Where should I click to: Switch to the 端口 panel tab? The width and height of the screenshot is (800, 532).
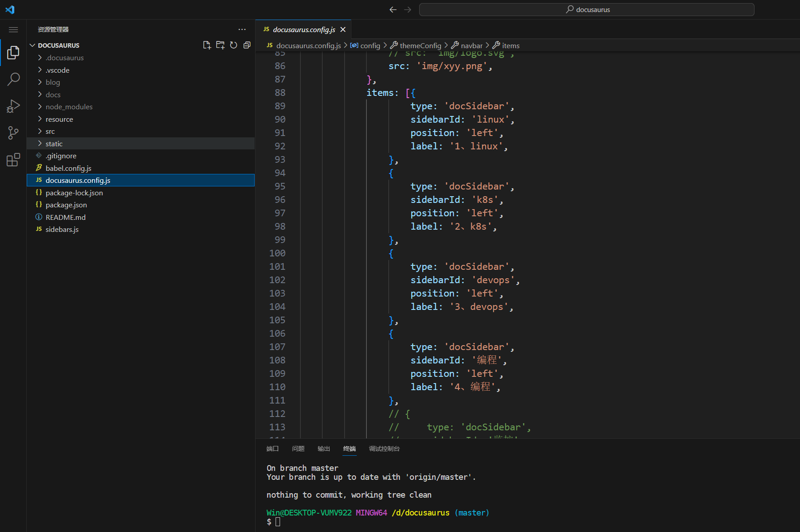click(x=272, y=449)
